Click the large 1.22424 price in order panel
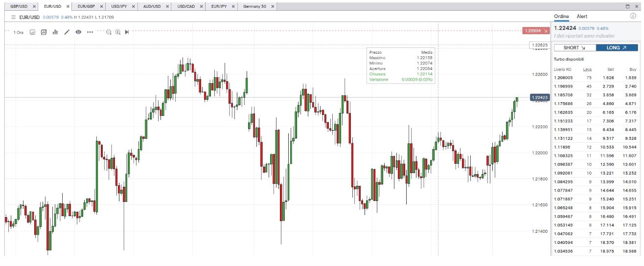This screenshot has width=644, height=266. (x=565, y=28)
